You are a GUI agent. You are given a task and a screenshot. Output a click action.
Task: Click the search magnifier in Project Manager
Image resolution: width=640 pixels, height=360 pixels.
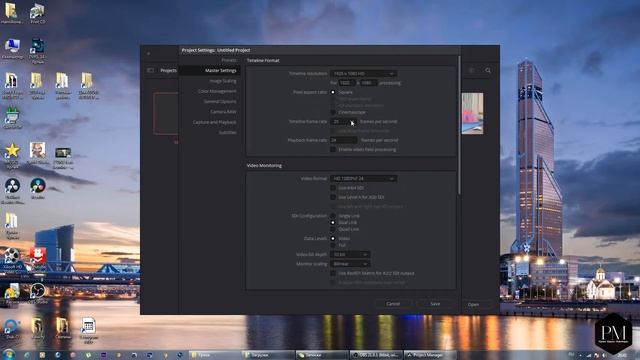(x=488, y=71)
